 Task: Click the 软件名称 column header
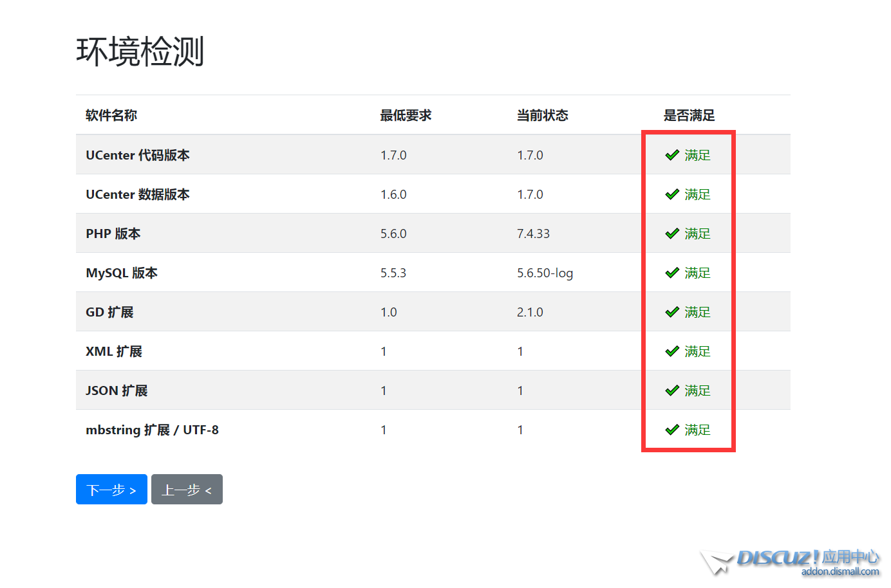pyautogui.click(x=111, y=115)
